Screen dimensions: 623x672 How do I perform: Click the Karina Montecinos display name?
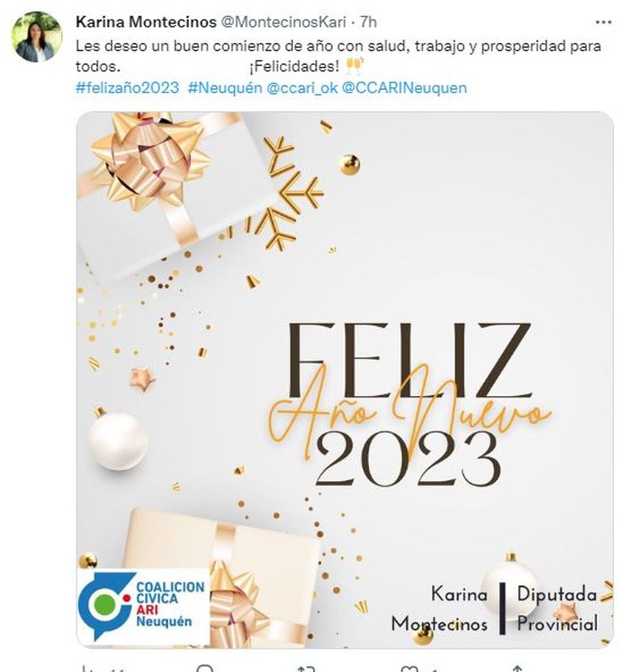146,22
